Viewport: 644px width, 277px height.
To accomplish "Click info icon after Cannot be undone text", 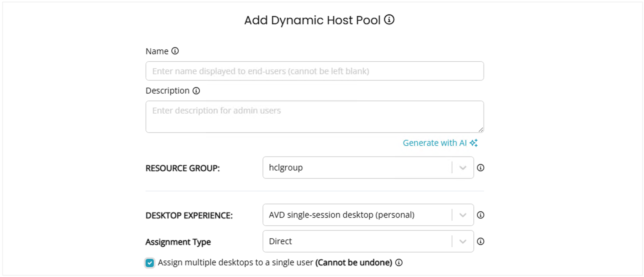I will click(x=399, y=263).
